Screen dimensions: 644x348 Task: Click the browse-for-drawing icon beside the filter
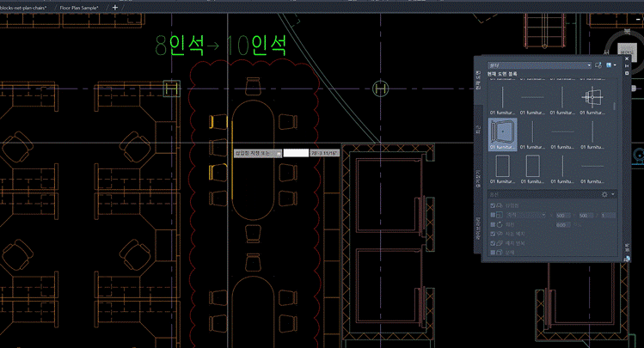[598, 65]
